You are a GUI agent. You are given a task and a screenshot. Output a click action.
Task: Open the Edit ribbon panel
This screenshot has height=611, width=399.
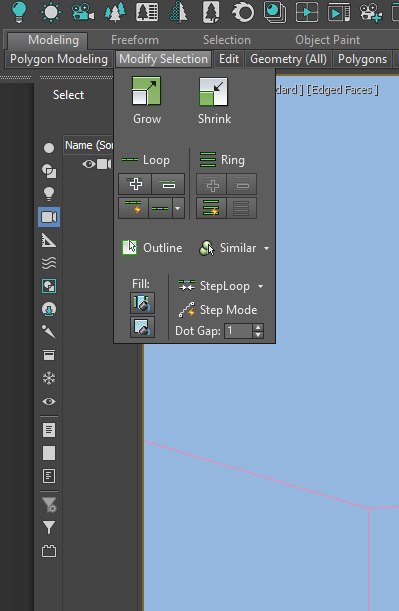pyautogui.click(x=229, y=59)
